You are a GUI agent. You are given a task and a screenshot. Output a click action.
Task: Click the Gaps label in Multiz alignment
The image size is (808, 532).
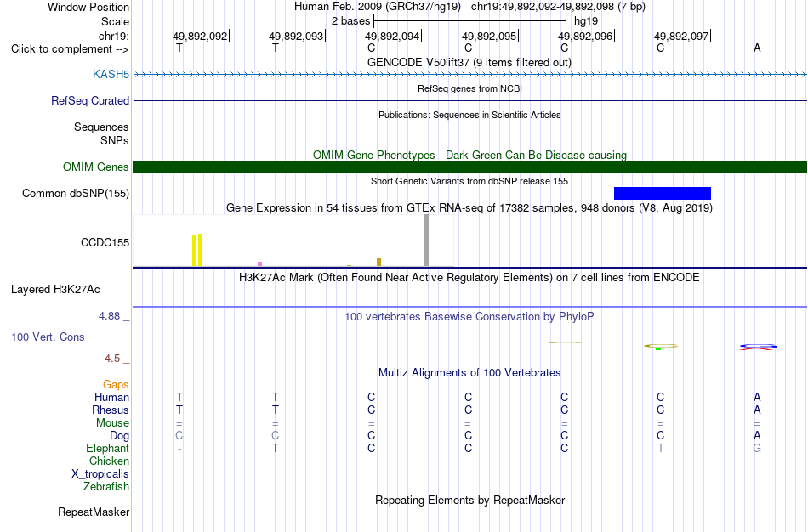(x=116, y=385)
